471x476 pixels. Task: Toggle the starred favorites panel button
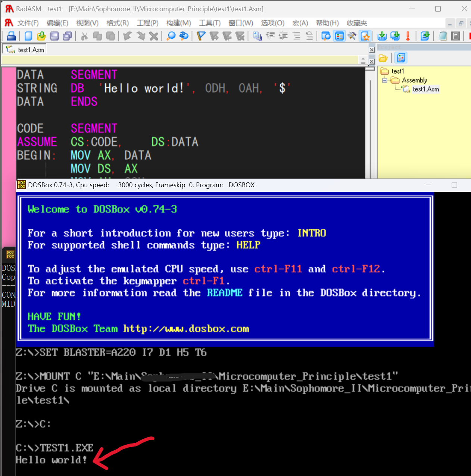(365, 36)
